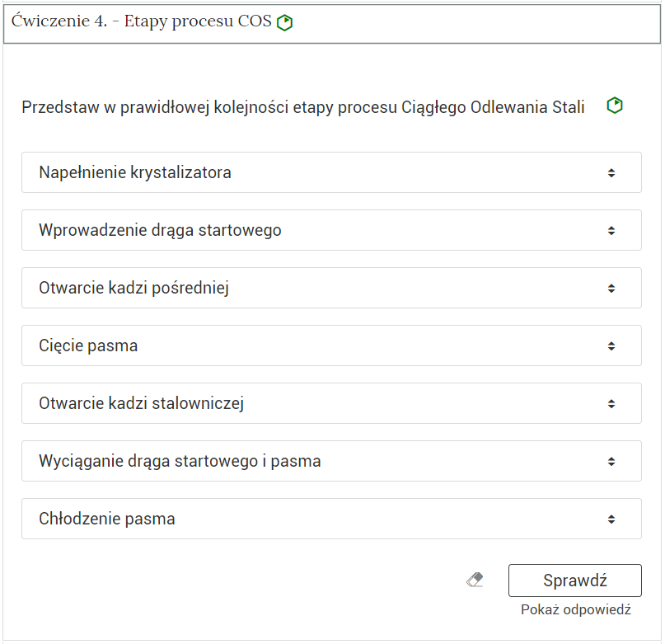Click sort handle for Otwarcie kadzi pośredniej
This screenshot has width=665, height=644.
tap(611, 289)
